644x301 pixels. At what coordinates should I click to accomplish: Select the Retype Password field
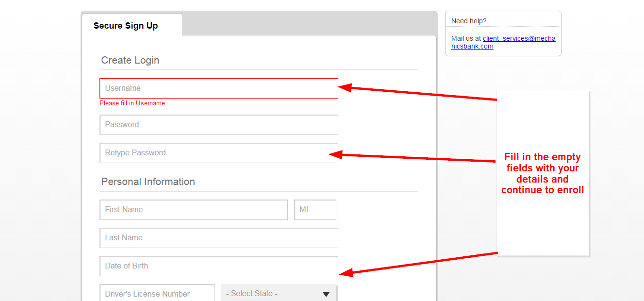[x=218, y=152]
